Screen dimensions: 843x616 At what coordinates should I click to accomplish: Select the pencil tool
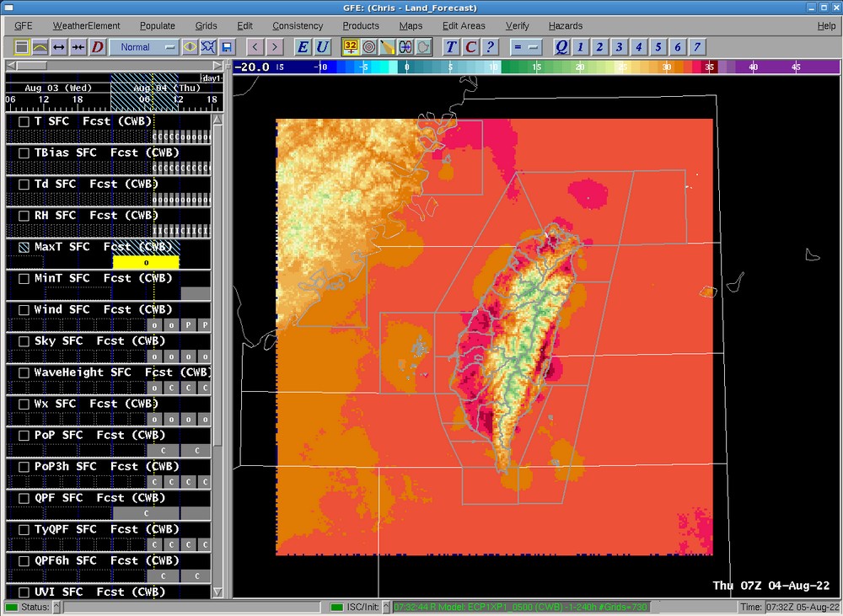click(387, 47)
